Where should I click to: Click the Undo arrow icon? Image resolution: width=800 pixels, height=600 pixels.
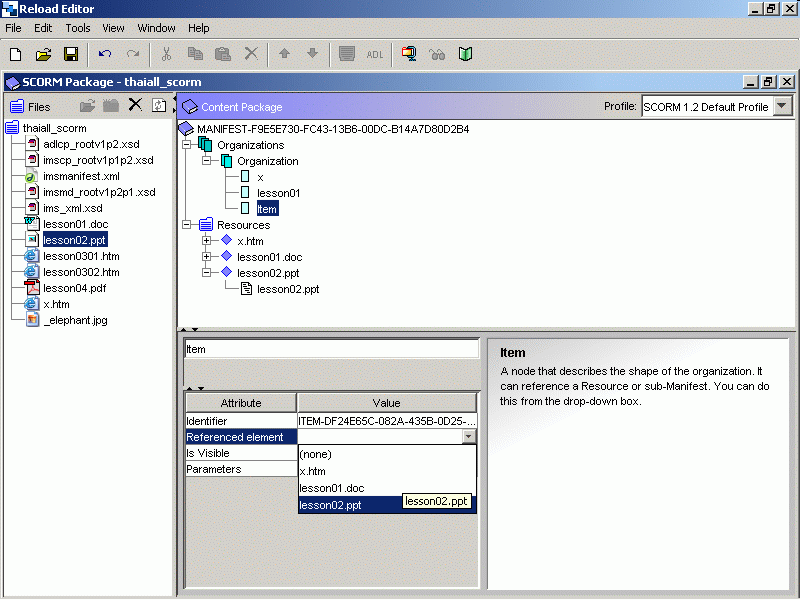105,54
